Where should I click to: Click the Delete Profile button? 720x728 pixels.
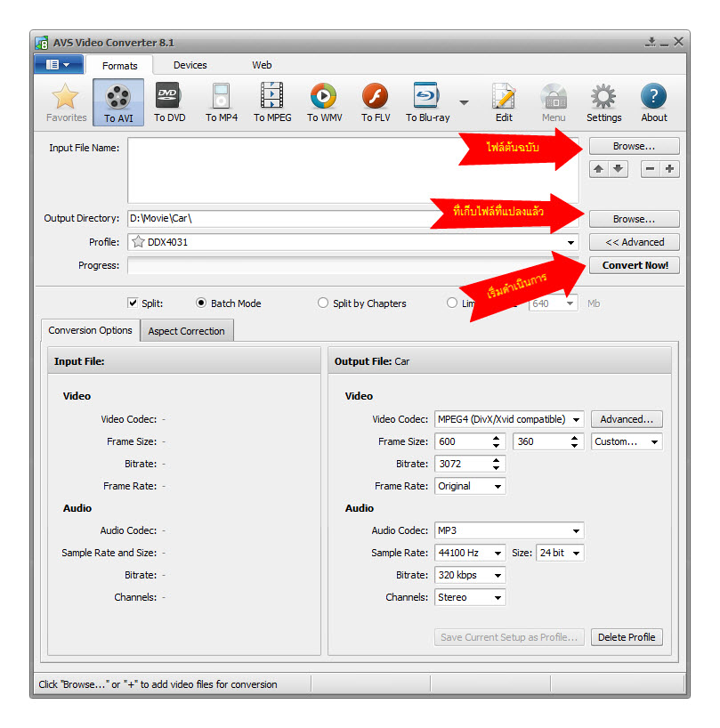(627, 637)
